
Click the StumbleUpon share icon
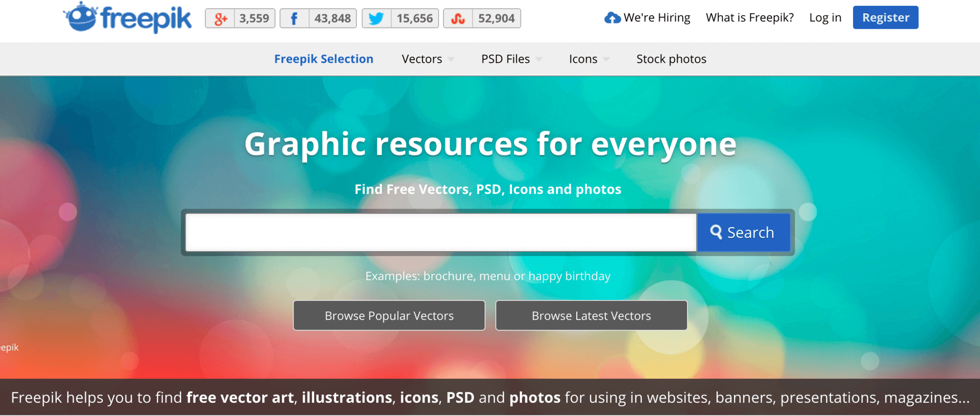coord(458,19)
